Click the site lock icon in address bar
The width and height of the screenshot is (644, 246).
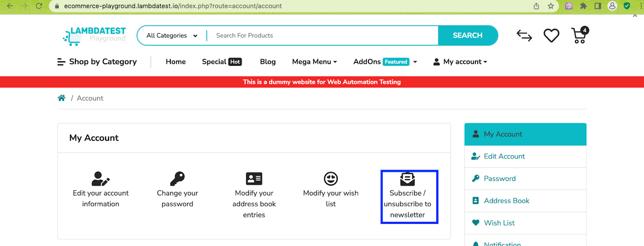pos(57,6)
